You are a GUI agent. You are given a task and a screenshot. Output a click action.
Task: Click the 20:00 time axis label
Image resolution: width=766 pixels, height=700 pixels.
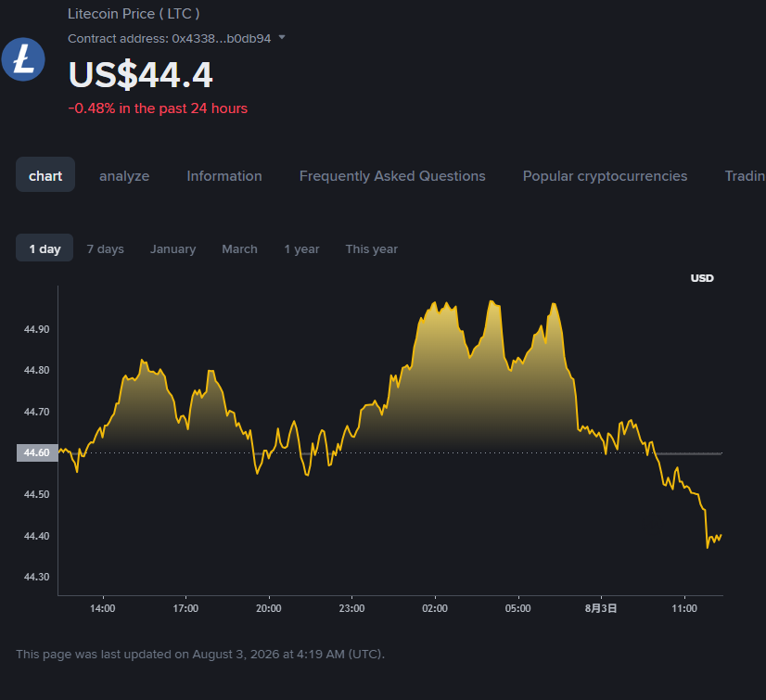[269, 608]
